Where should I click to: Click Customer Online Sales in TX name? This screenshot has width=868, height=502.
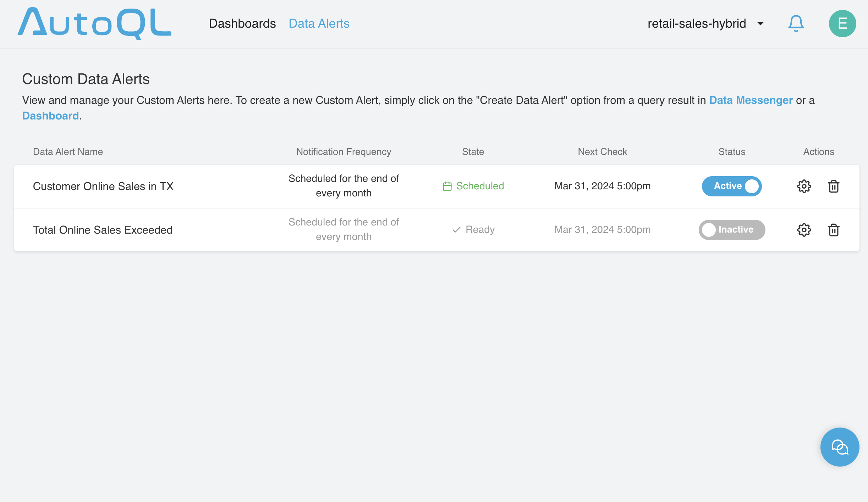point(103,186)
